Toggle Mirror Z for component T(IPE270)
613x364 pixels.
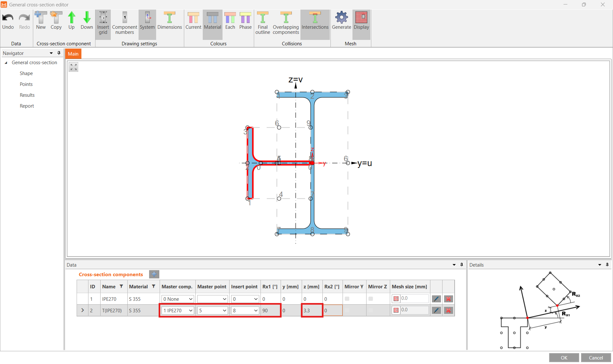370,310
